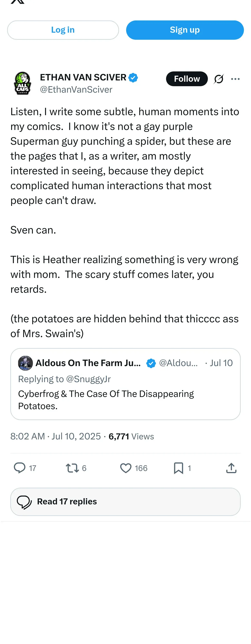Click the reply speech bubble icon
Screen dimensions: 251x644
pos(20,468)
